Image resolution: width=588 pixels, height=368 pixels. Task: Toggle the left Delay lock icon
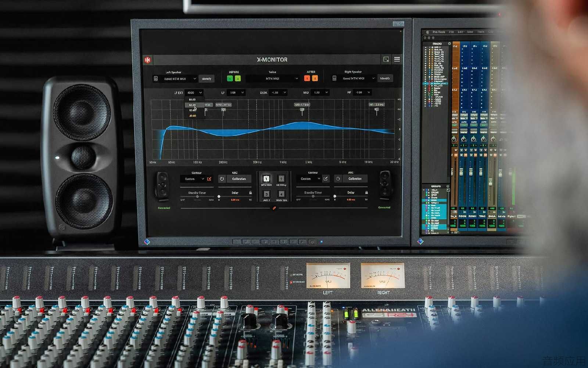(x=251, y=192)
